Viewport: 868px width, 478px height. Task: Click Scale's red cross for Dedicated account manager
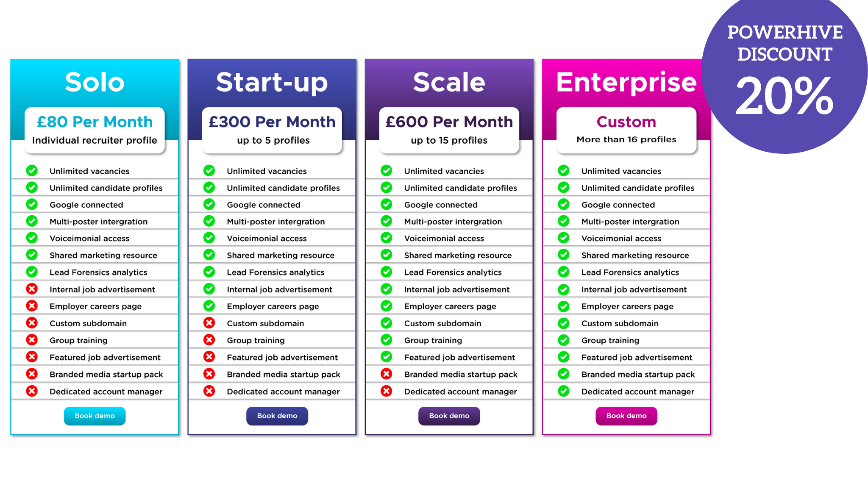[x=386, y=391]
